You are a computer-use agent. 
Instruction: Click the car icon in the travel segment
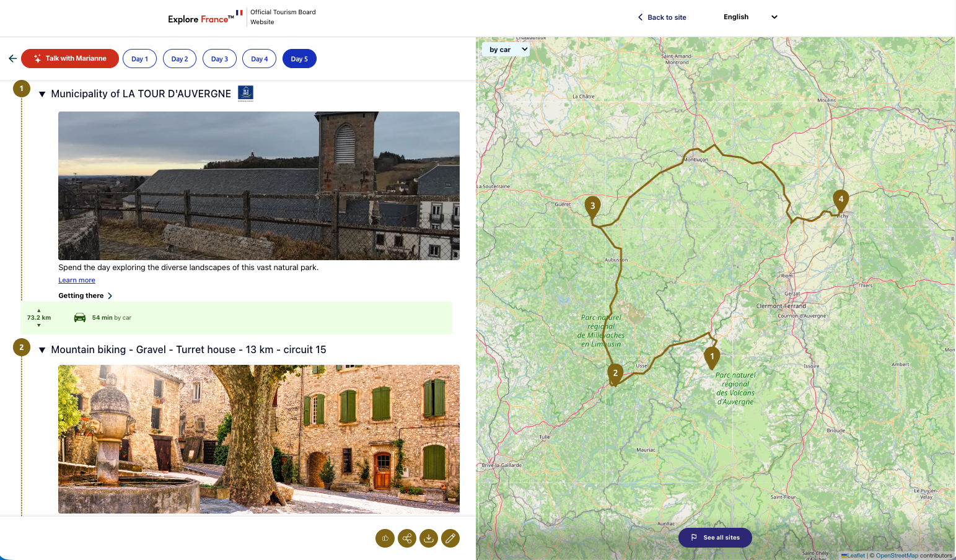point(80,318)
